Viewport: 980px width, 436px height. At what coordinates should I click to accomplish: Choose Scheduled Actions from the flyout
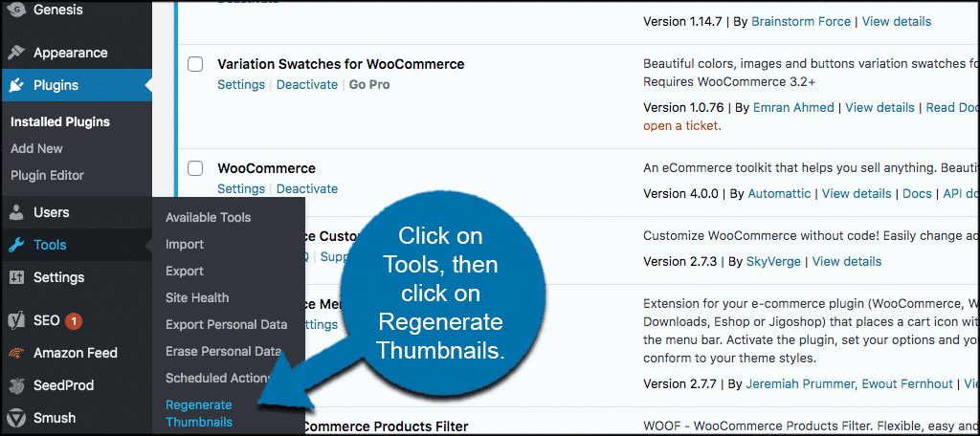click(x=217, y=378)
